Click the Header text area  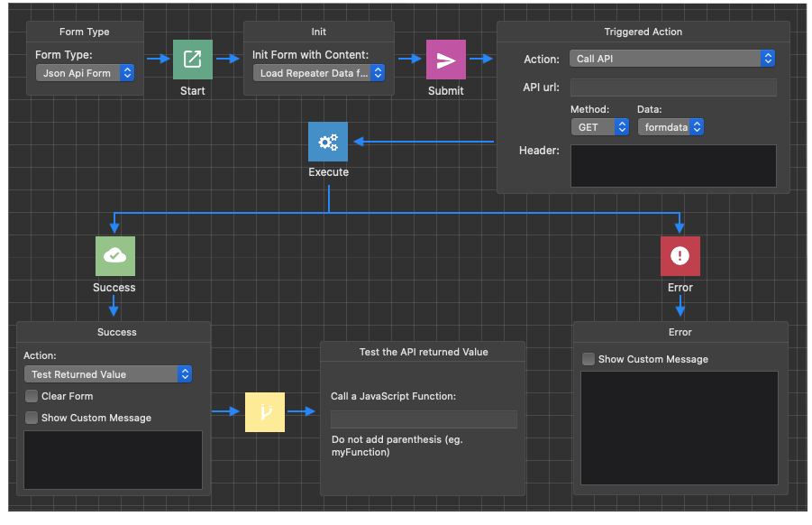click(673, 166)
